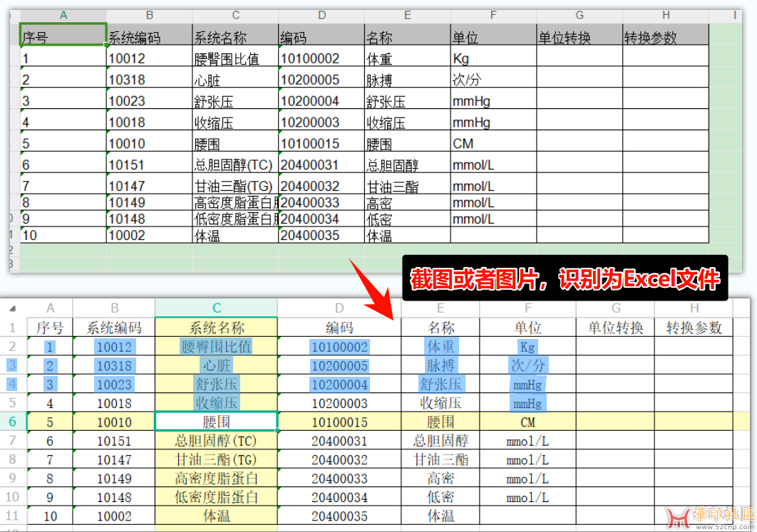Image resolution: width=757 pixels, height=532 pixels.
Task: Select column F header in upper spreadsheet
Action: pos(493,16)
